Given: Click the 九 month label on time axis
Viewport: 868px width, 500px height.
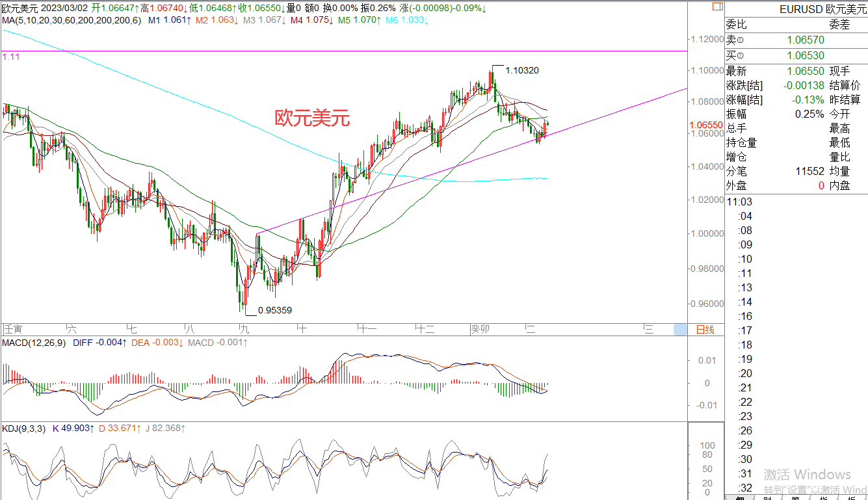Looking at the screenshot, I should (244, 330).
